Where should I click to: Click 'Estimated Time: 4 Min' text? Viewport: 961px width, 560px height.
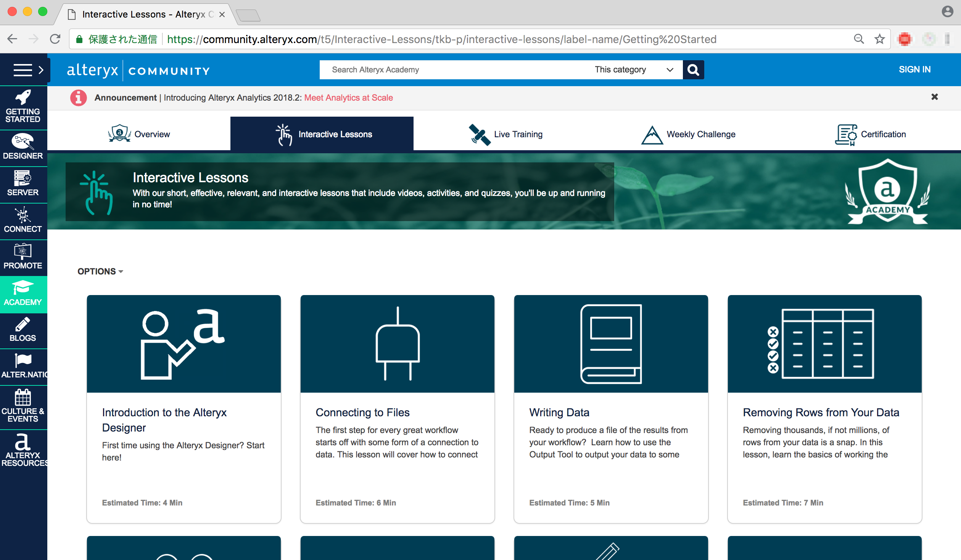coord(142,503)
